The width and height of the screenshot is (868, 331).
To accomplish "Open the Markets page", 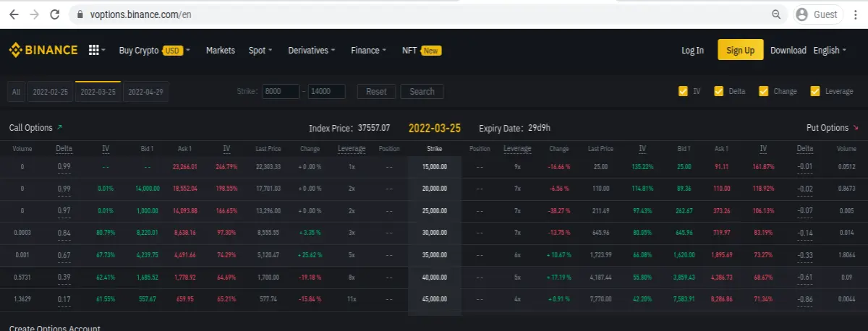I will tap(221, 51).
